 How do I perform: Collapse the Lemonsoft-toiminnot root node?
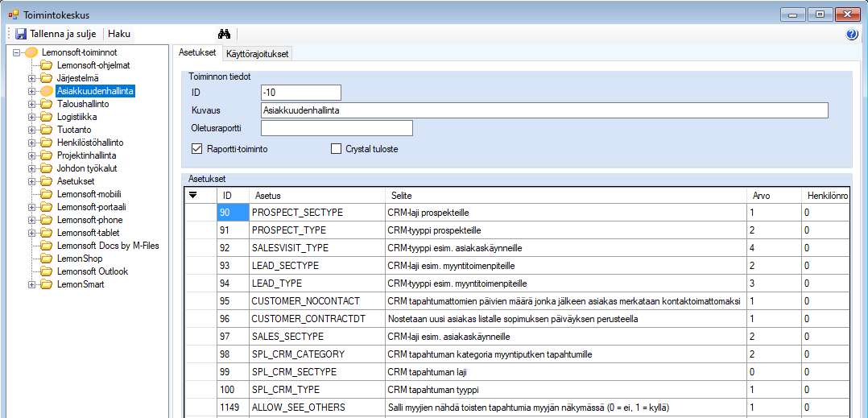point(16,52)
